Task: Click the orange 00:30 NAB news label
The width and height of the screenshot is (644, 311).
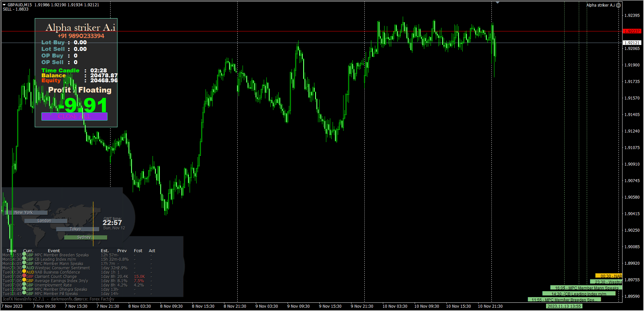Action: tap(609, 276)
